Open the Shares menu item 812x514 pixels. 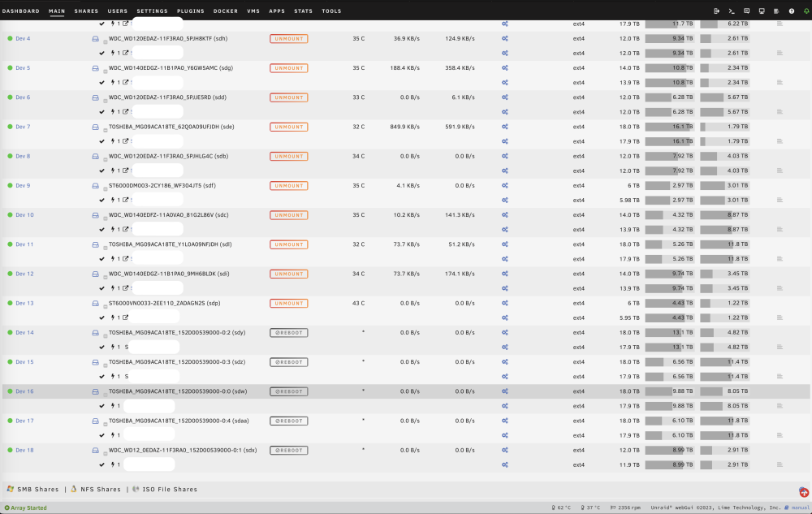click(86, 11)
